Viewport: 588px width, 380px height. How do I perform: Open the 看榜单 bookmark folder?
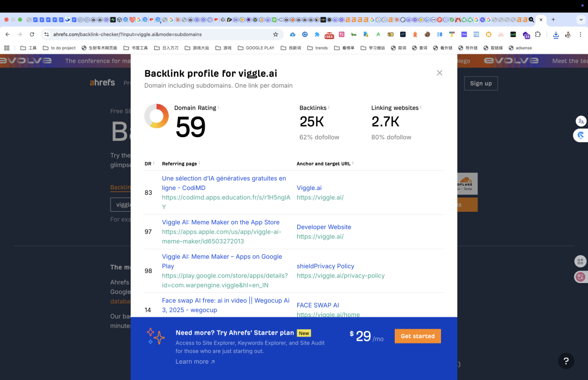click(x=344, y=48)
